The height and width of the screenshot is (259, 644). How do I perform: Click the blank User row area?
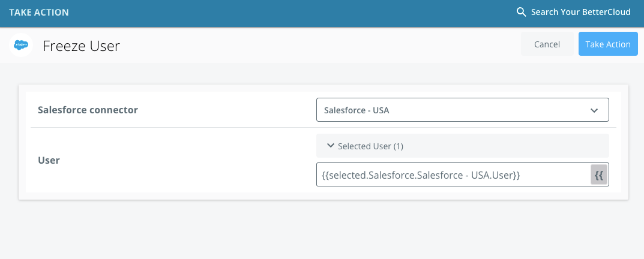(185, 160)
